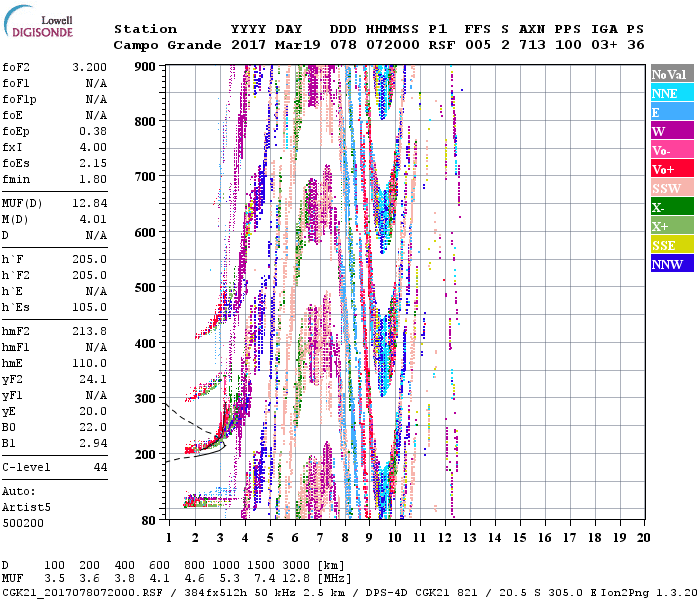Click the 500200 version number
The width and height of the screenshot is (700, 600).
[x=23, y=523]
